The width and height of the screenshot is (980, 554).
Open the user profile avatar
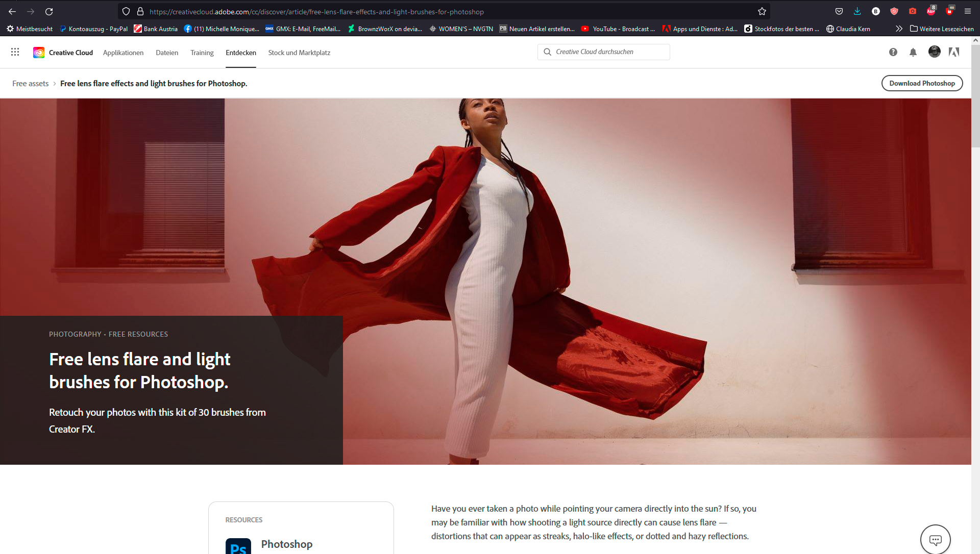(934, 52)
